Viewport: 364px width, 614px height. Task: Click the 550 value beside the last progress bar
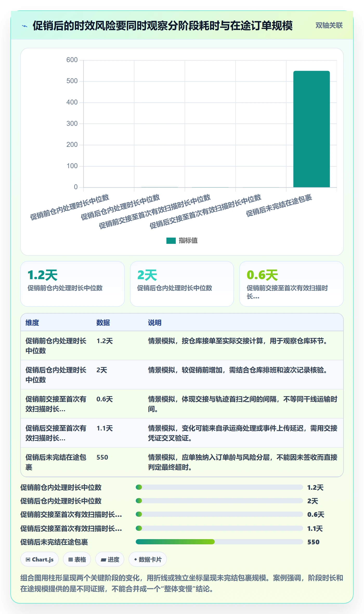click(313, 542)
